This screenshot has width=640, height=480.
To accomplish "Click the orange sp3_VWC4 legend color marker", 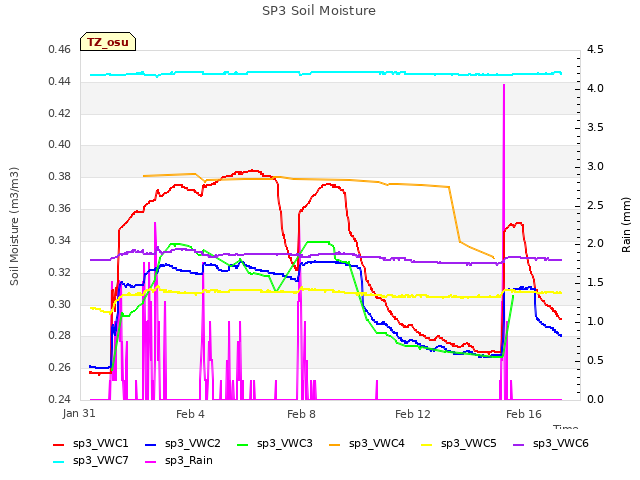I will [335, 444].
